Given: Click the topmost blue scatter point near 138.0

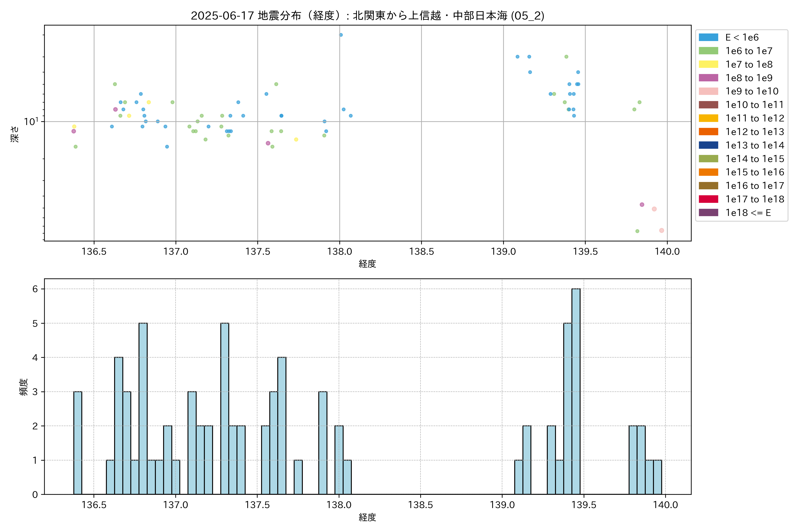Looking at the screenshot, I should point(341,35).
